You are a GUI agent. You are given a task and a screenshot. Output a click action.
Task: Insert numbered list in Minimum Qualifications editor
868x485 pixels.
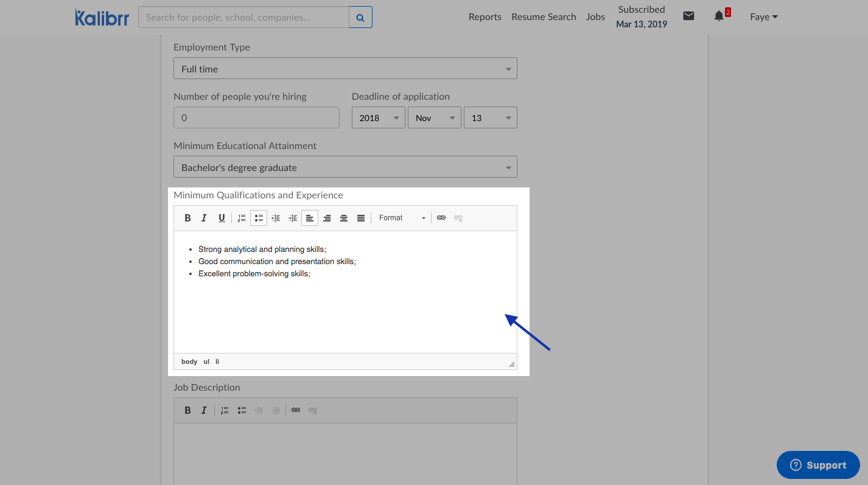pos(242,218)
